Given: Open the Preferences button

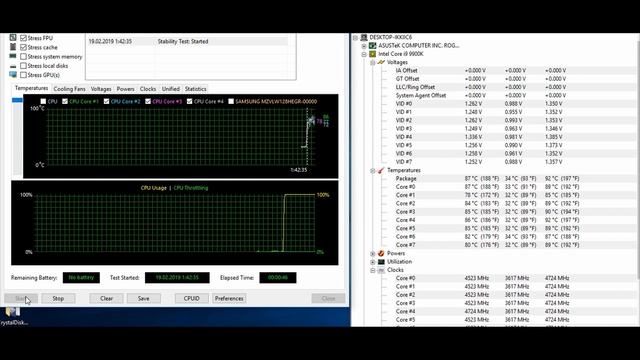Looking at the screenshot, I should pos(229,298).
